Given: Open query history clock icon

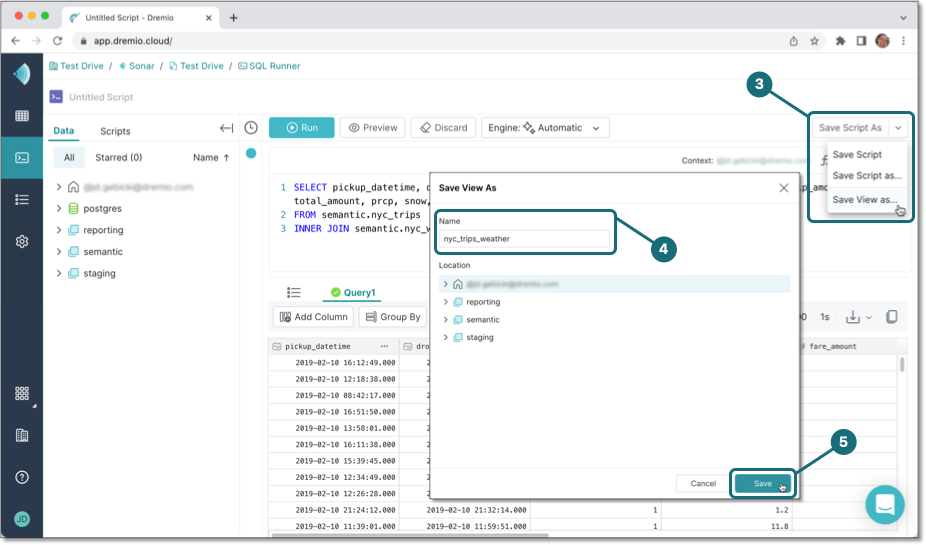Looking at the screenshot, I should click(251, 128).
